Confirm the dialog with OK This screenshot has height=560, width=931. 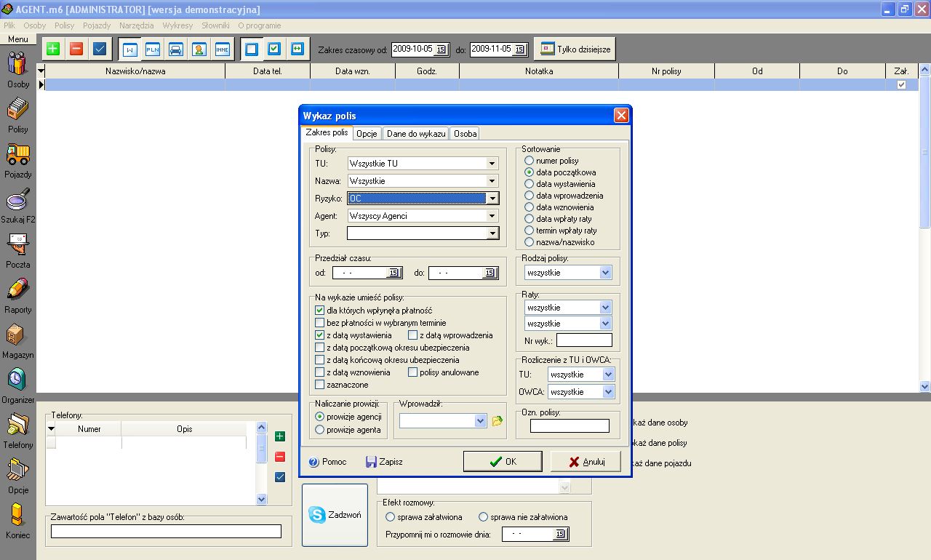tap(503, 462)
